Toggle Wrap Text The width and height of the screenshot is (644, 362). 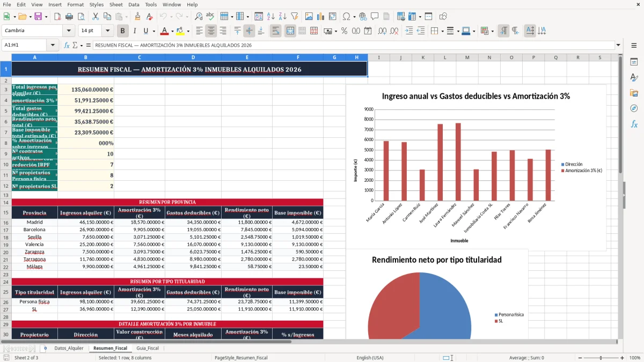pos(276,31)
